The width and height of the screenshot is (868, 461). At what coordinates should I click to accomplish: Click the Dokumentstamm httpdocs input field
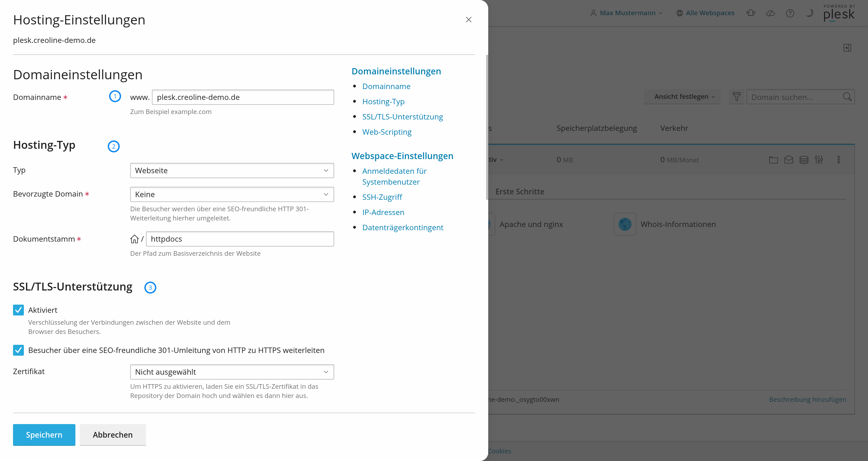(x=240, y=239)
